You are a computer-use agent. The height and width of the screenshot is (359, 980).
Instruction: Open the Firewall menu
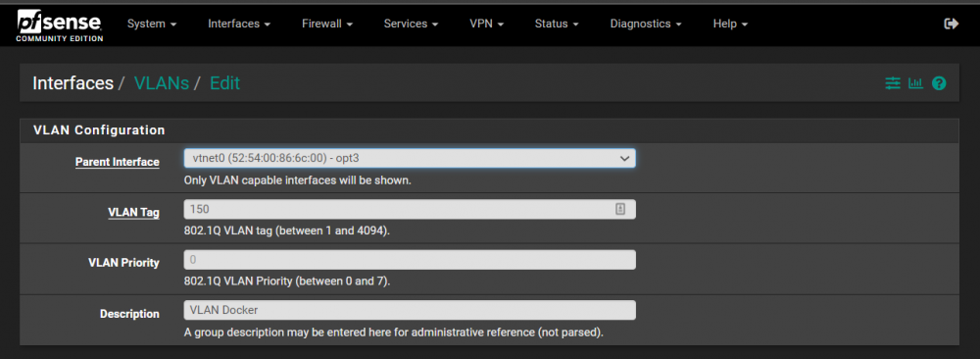point(327,24)
